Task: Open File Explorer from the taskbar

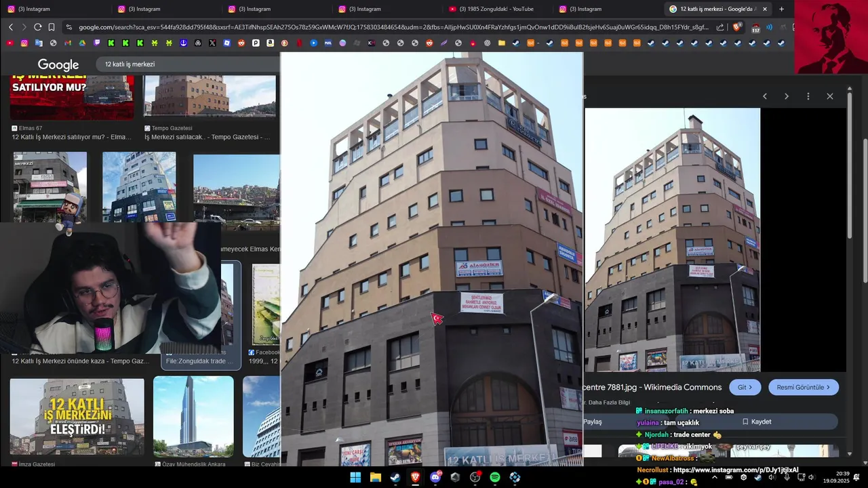Action: (375, 477)
